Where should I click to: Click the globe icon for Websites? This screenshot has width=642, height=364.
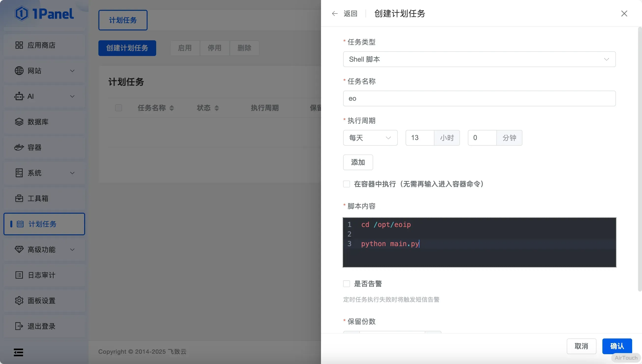(x=19, y=71)
